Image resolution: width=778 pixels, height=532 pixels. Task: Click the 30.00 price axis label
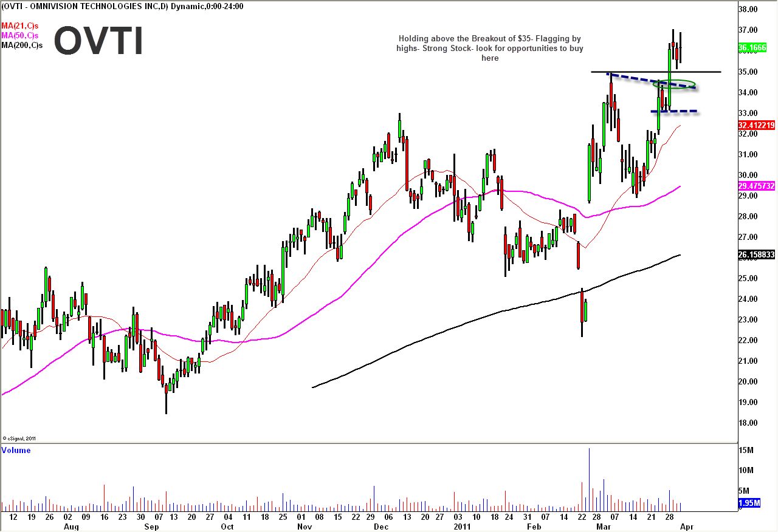click(x=749, y=175)
